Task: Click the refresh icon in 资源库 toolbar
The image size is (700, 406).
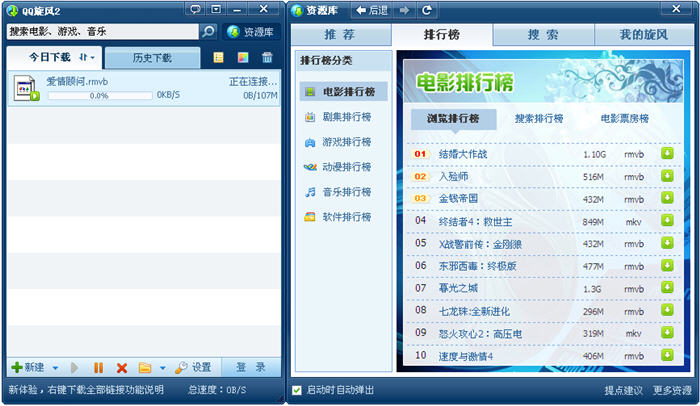Action: pos(427,10)
